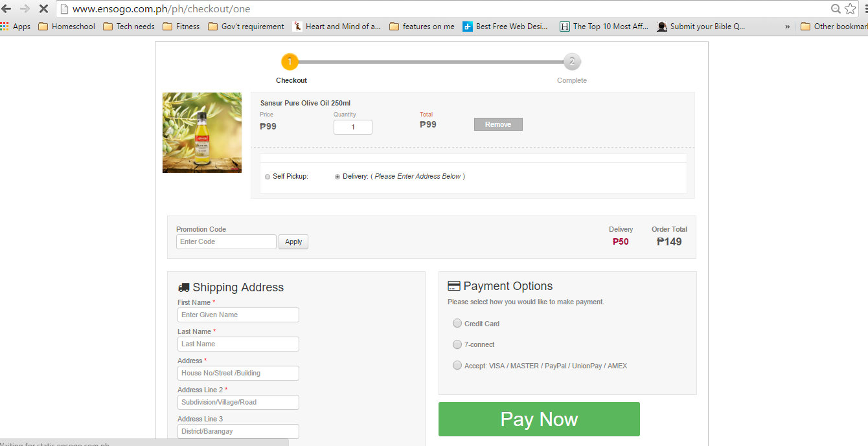
Task: Click the Promotion Code input field
Action: click(226, 241)
